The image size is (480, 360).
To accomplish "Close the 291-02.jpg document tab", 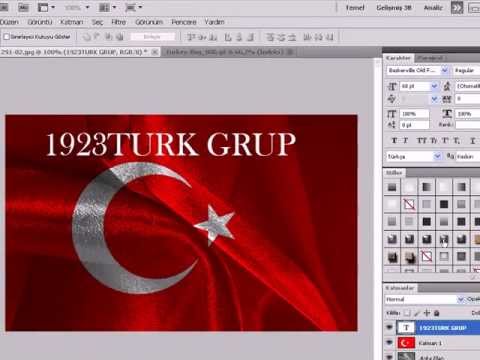I will tap(155, 52).
